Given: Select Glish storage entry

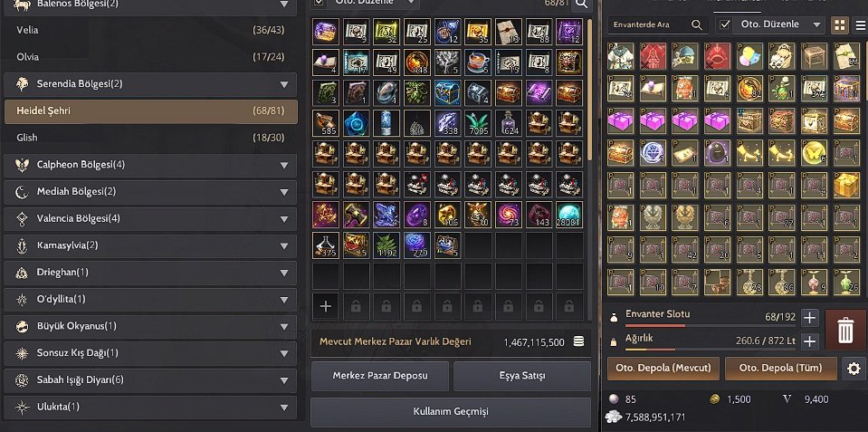Looking at the screenshot, I should 150,138.
